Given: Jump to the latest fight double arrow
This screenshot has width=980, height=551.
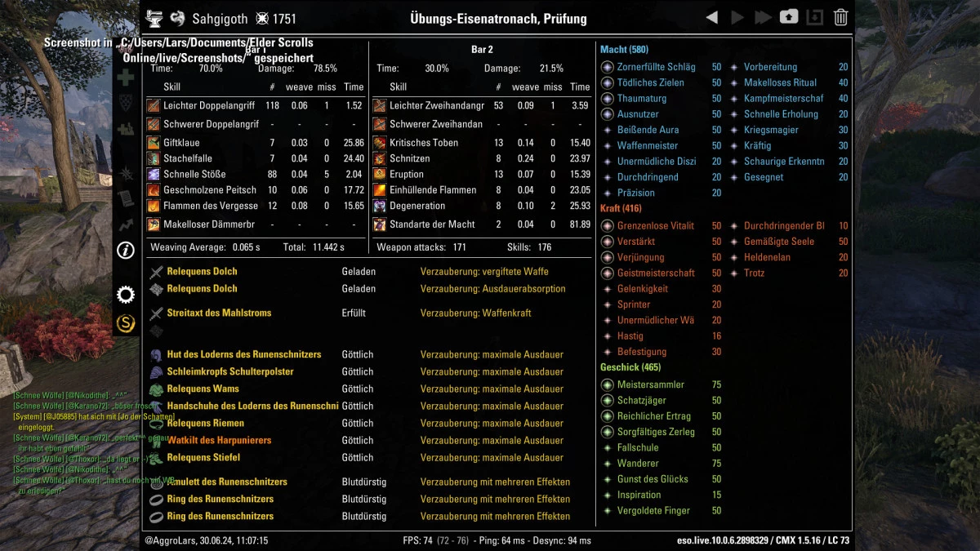Looking at the screenshot, I should pyautogui.click(x=764, y=17).
